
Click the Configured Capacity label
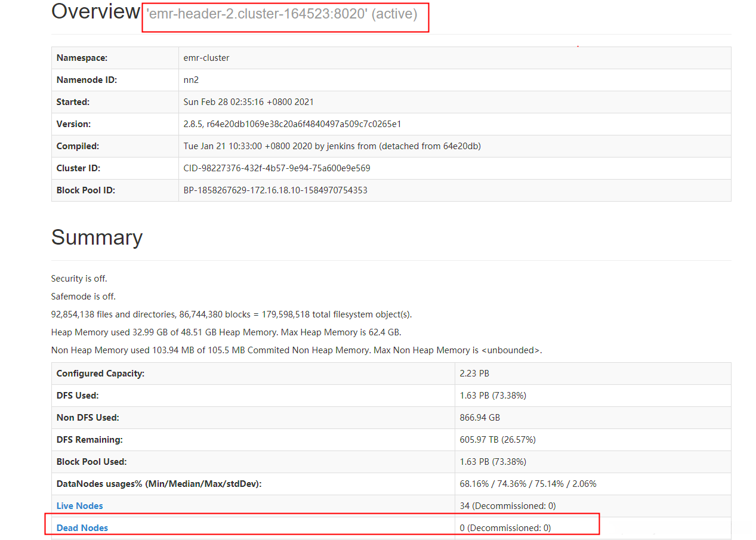[x=100, y=374]
